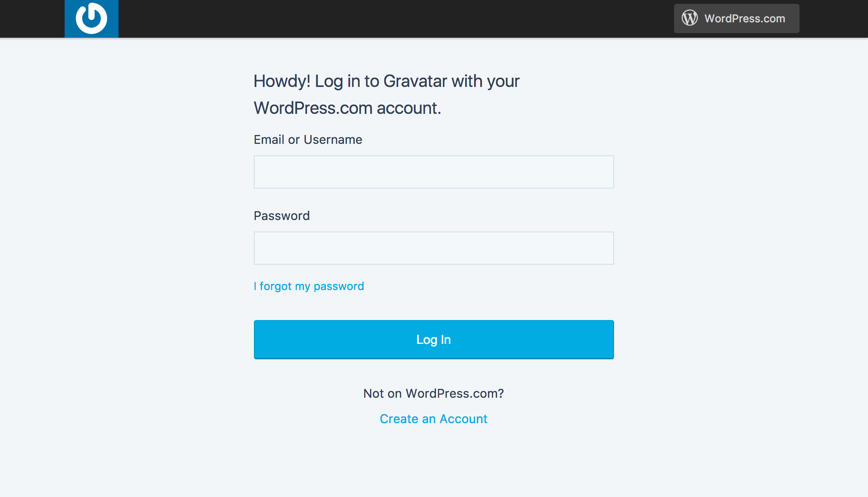Screen dimensions: 868x497
Task: Click the blank page area below Create an Account
Action: [434, 462]
